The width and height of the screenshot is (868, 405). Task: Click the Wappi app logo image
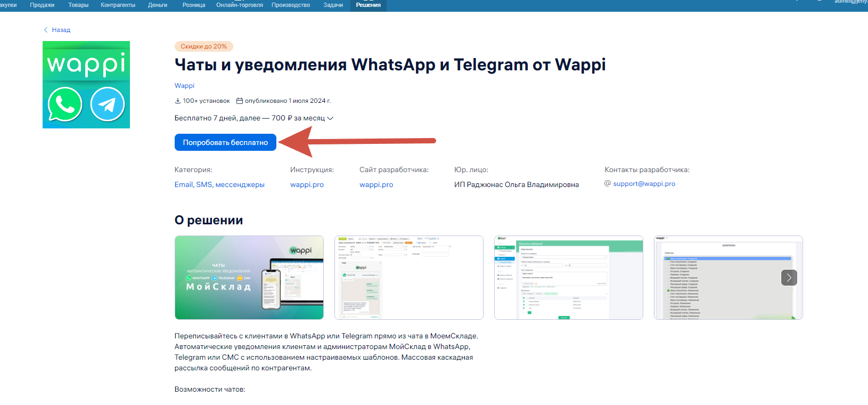click(86, 85)
